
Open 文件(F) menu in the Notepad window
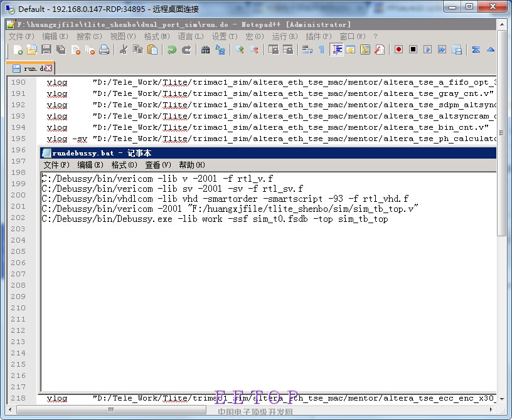pos(56,165)
